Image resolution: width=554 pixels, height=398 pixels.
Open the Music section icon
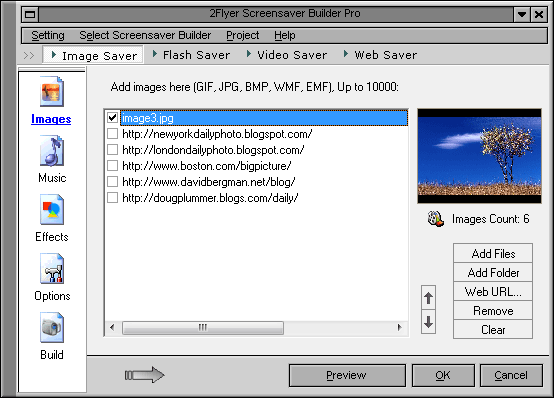(x=52, y=151)
